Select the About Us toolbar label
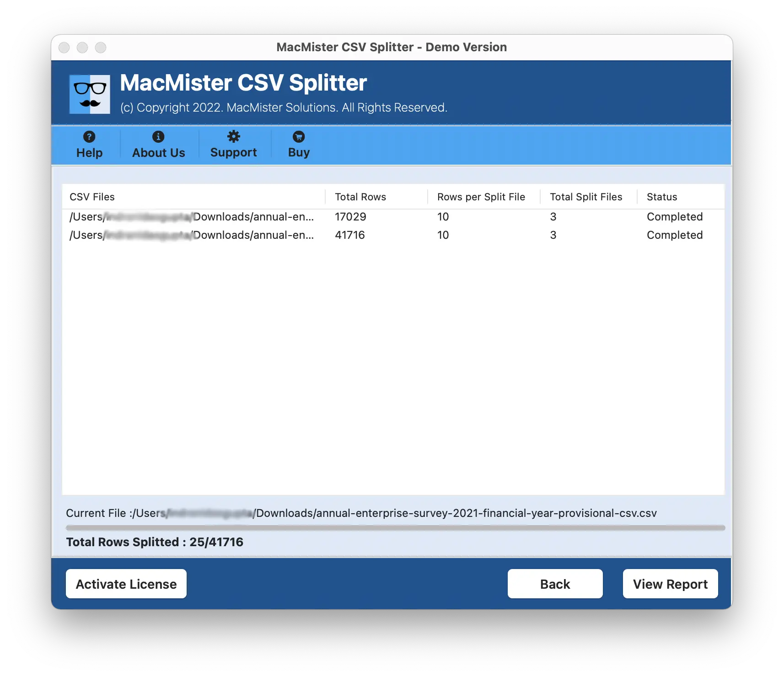Viewport: 784px width, 677px height. coord(158,153)
